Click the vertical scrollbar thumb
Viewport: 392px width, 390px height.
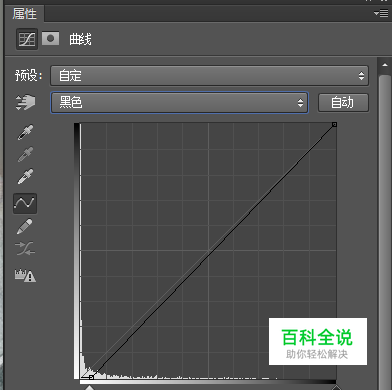385,232
